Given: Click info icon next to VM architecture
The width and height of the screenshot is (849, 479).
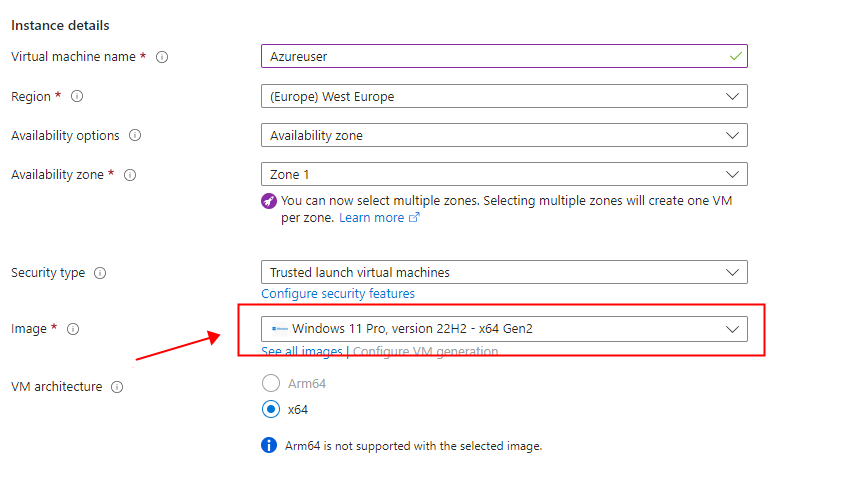Looking at the screenshot, I should click(118, 387).
